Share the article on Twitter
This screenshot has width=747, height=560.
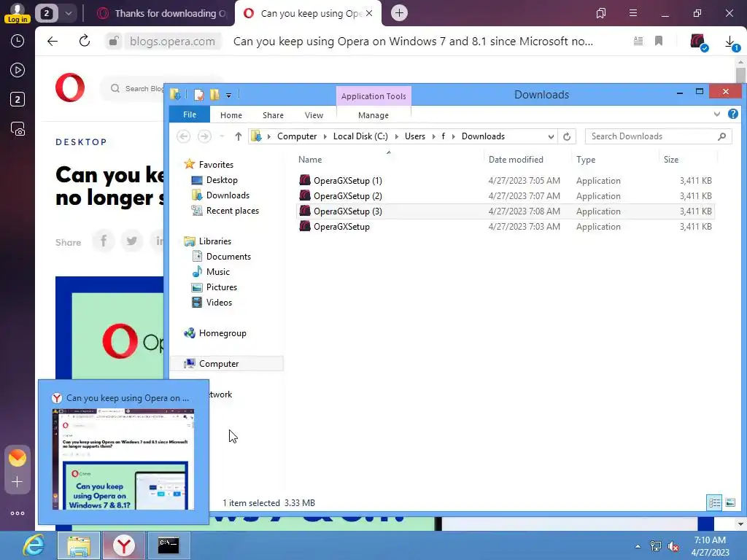132,241
